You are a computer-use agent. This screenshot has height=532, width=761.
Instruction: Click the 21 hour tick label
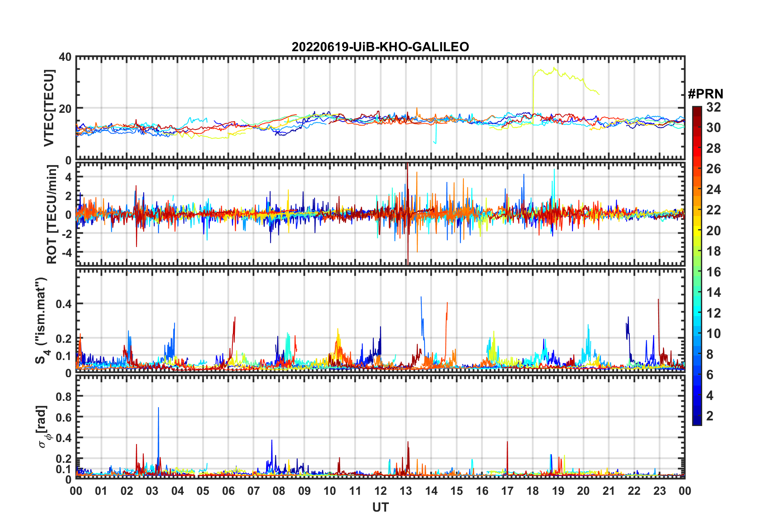point(609,491)
